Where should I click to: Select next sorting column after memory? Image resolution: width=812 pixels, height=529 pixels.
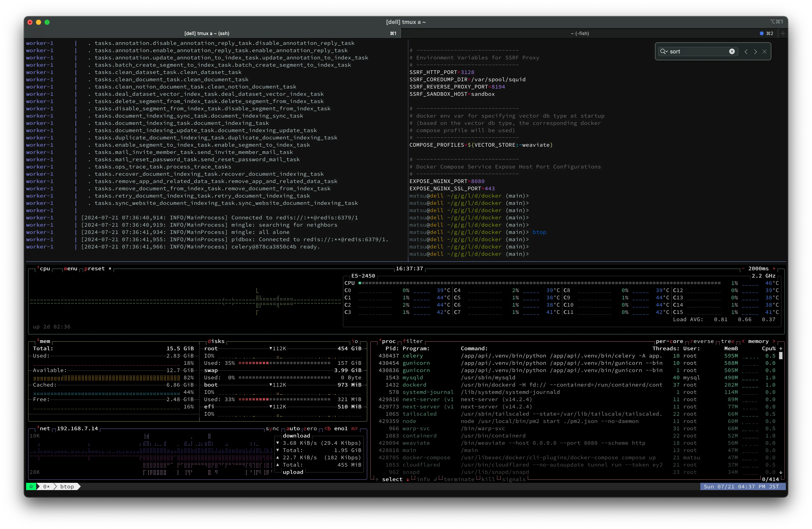[774, 341]
